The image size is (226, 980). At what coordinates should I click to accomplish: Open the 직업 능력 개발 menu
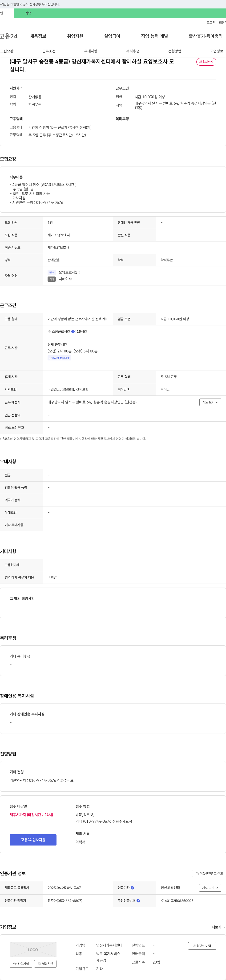pos(154,36)
